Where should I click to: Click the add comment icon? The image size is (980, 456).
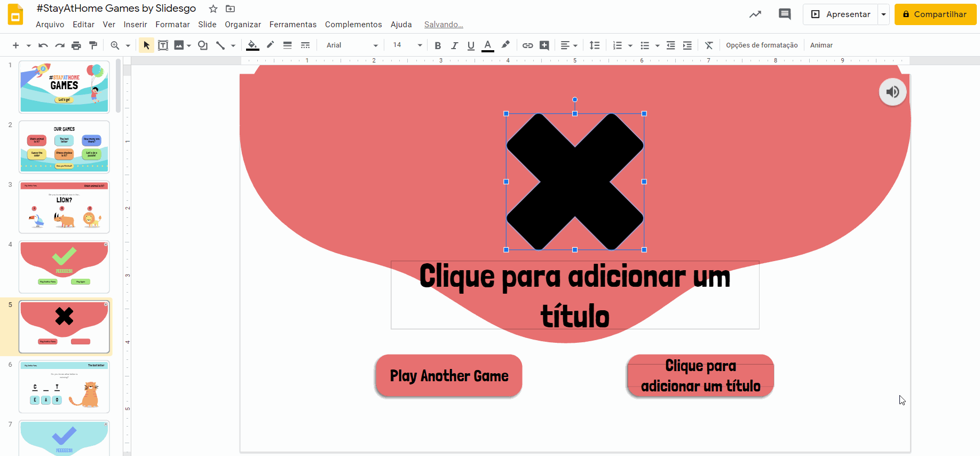coord(544,45)
